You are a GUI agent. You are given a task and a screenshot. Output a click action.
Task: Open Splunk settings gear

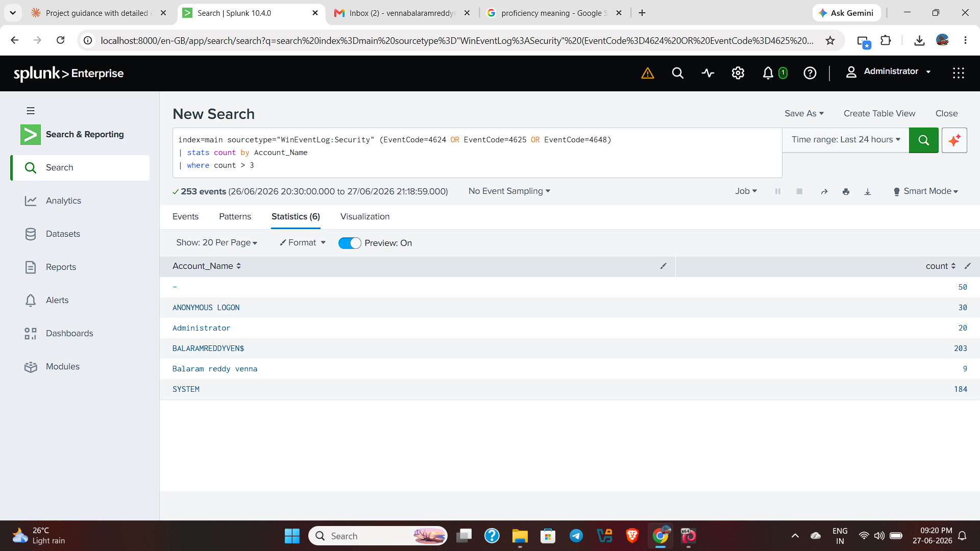(x=738, y=73)
